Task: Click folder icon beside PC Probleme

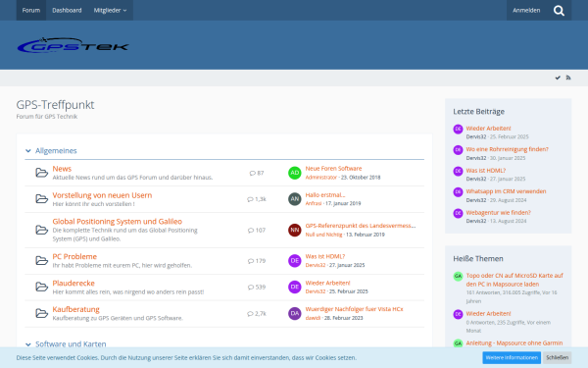Action: (41, 261)
